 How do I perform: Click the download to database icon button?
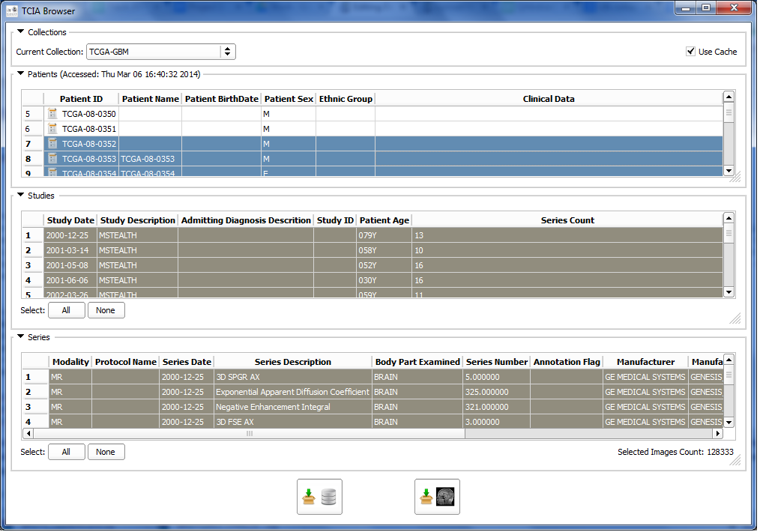[x=319, y=497]
